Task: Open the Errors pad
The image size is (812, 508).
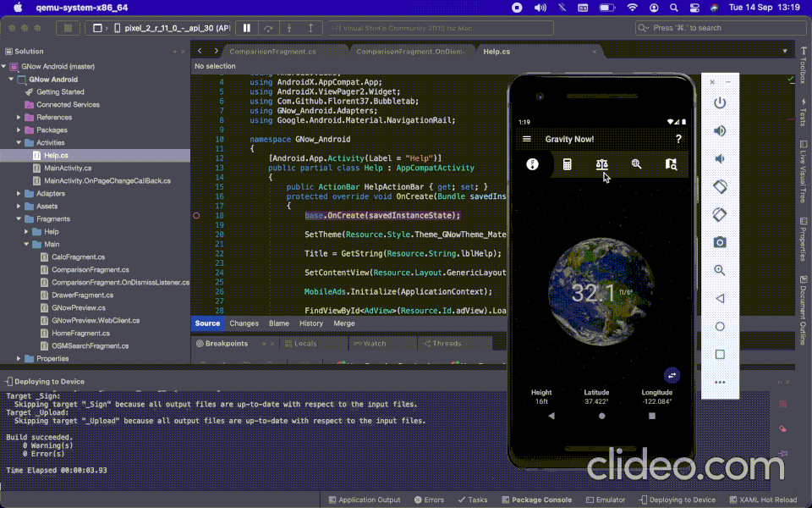Action: (x=429, y=500)
